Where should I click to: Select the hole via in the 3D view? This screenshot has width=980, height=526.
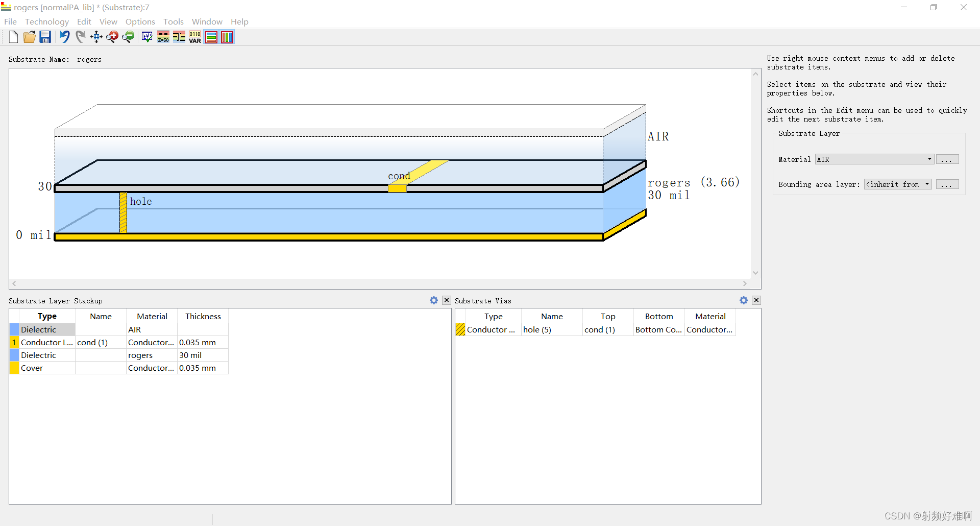pos(123,212)
